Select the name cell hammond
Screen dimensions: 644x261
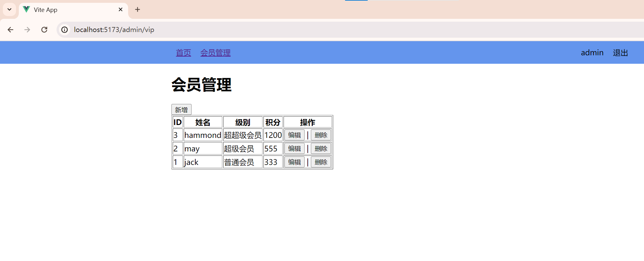click(203, 135)
